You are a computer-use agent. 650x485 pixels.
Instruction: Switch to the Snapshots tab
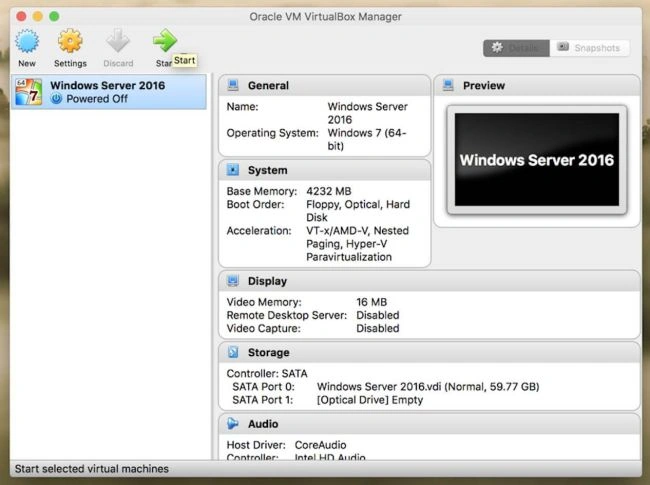[x=589, y=48]
